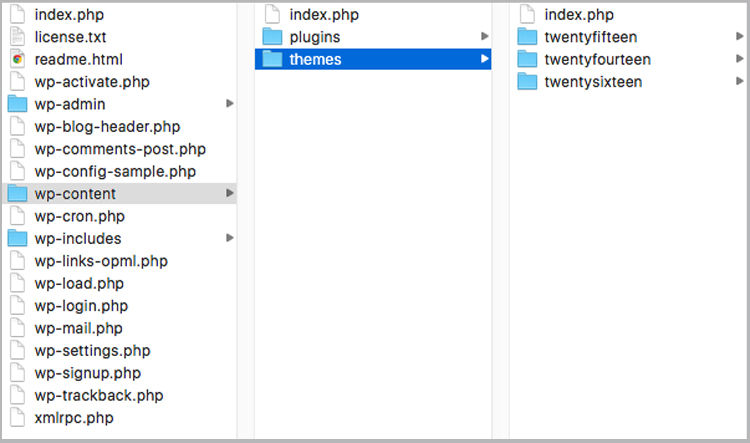Click the twentyfifteen folder icon
Image resolution: width=750 pixels, height=443 pixels.
click(x=528, y=36)
